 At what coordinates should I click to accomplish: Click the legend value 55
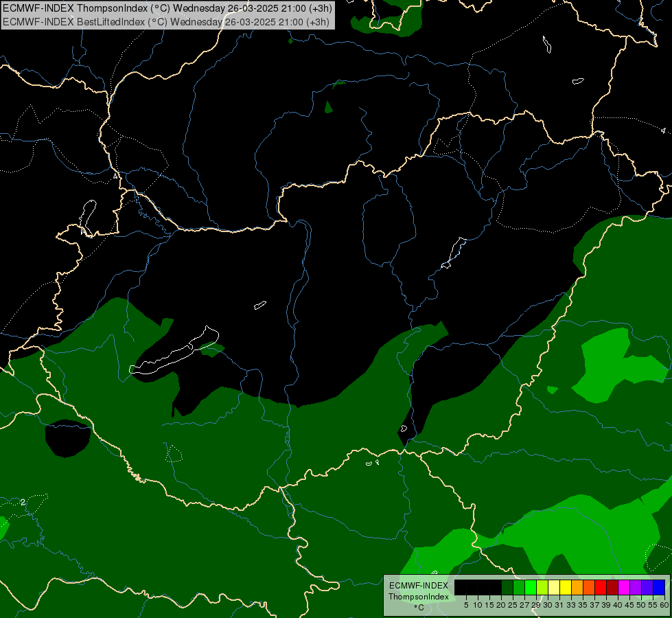click(653, 605)
